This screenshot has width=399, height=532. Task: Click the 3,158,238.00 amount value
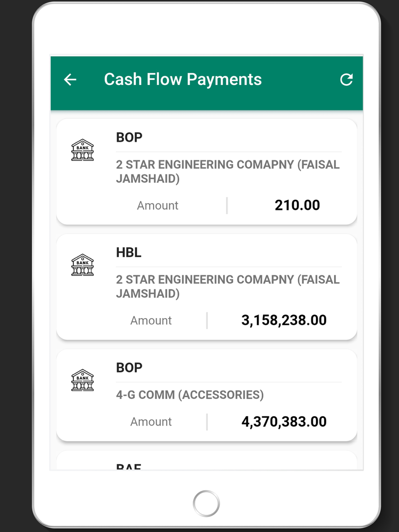[x=284, y=320]
